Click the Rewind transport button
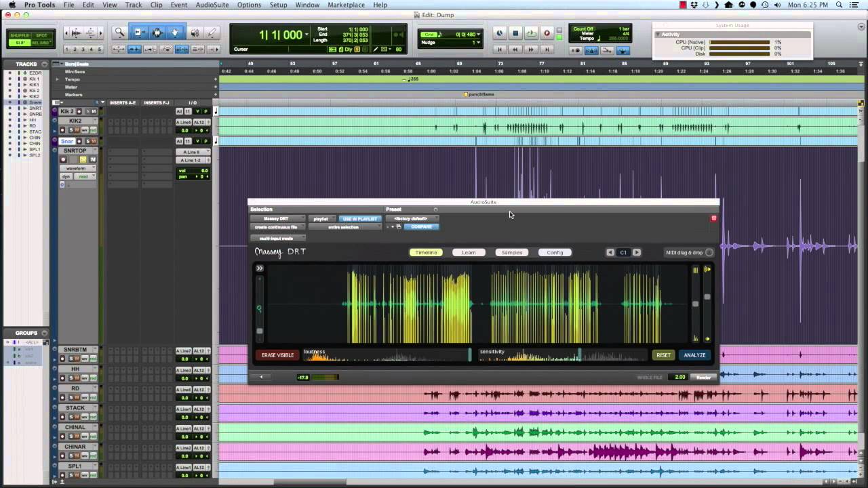 [x=515, y=49]
